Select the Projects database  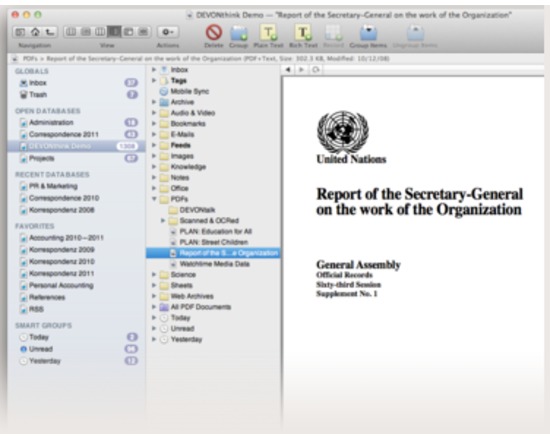click(x=77, y=158)
